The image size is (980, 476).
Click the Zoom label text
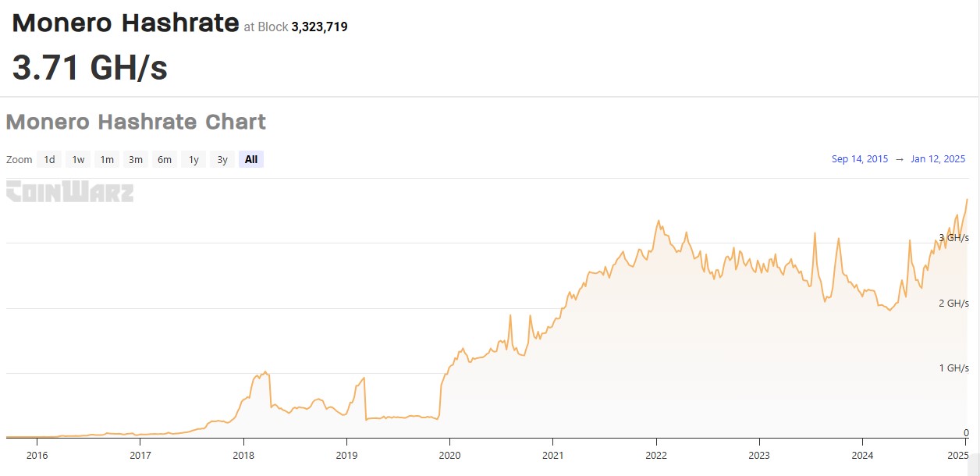[20, 159]
